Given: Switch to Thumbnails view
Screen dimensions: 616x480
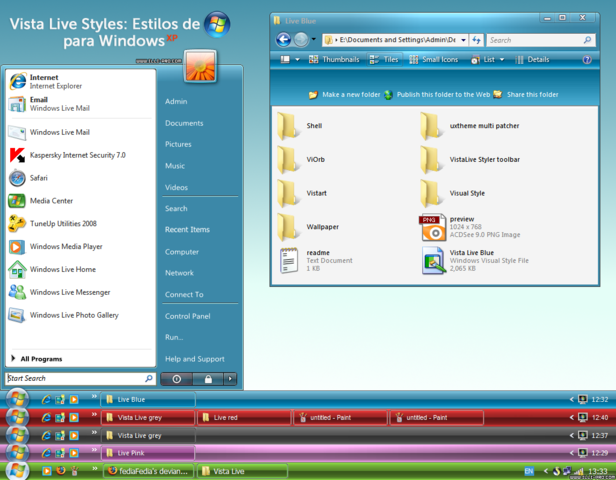Looking at the screenshot, I should tap(334, 60).
